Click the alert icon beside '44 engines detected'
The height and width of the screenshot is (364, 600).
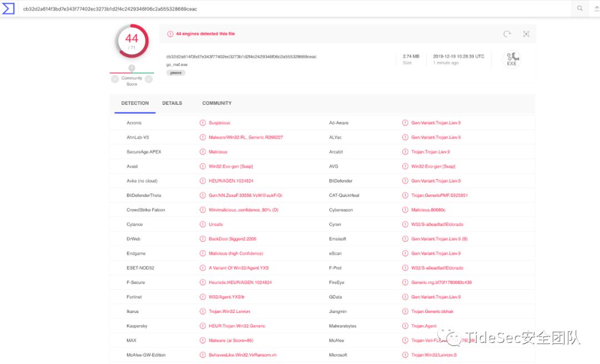pyautogui.click(x=171, y=34)
